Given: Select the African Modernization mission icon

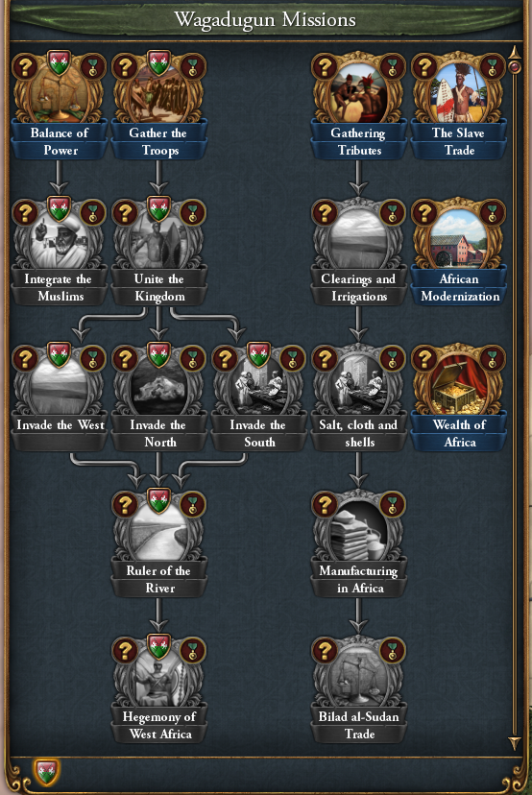Looking at the screenshot, I should [x=458, y=241].
